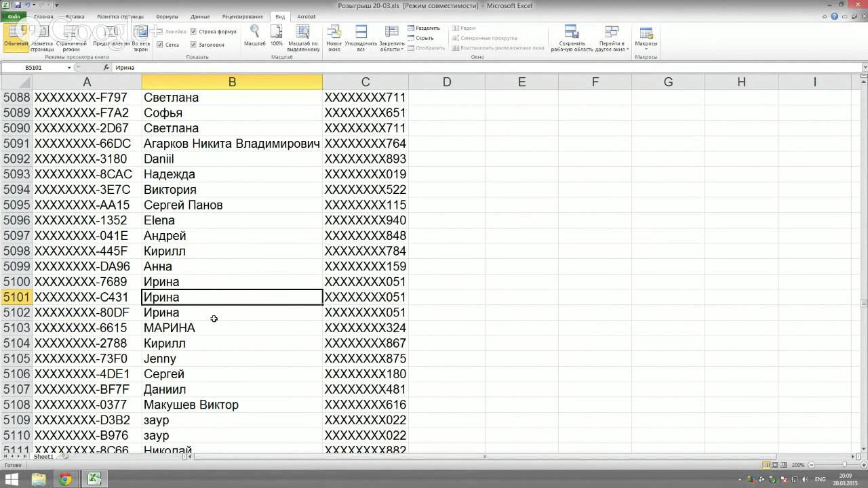Click Undo in Quick Access Toolbar
Image resolution: width=868 pixels, height=488 pixels.
coord(27,5)
